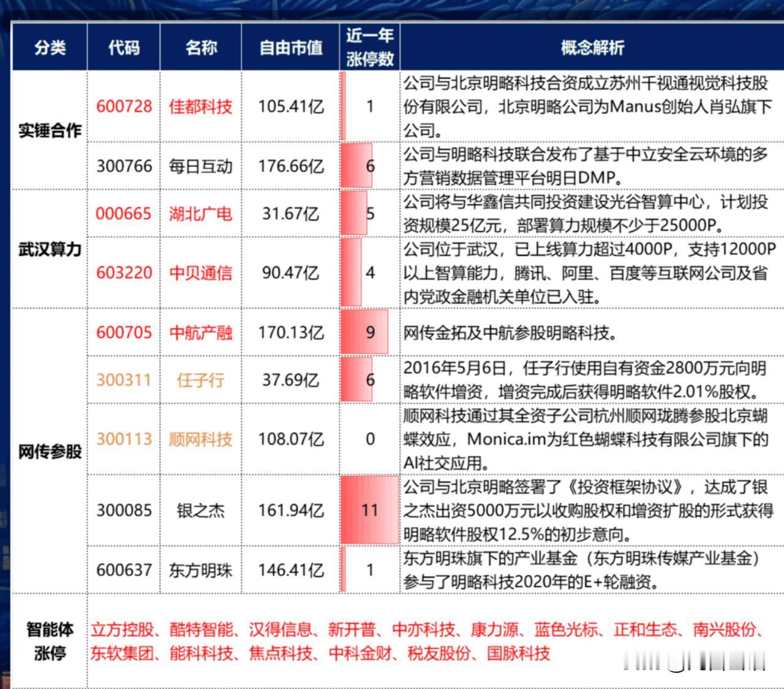Viewport: 784px width, 689px height.
Task: Click stock code 603220
Action: tap(124, 273)
